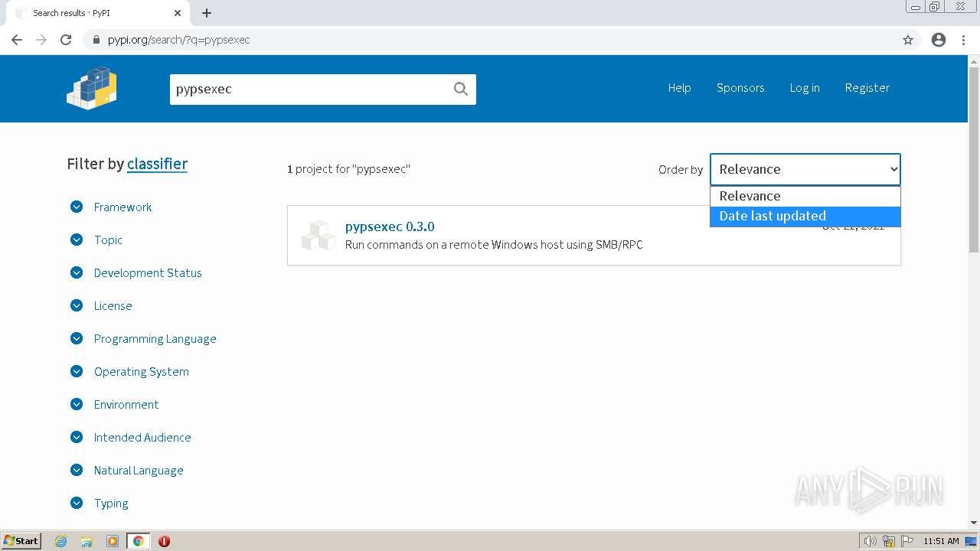Viewport: 980px width, 551px height.
Task: Expand the License filter chevron
Action: click(x=77, y=305)
